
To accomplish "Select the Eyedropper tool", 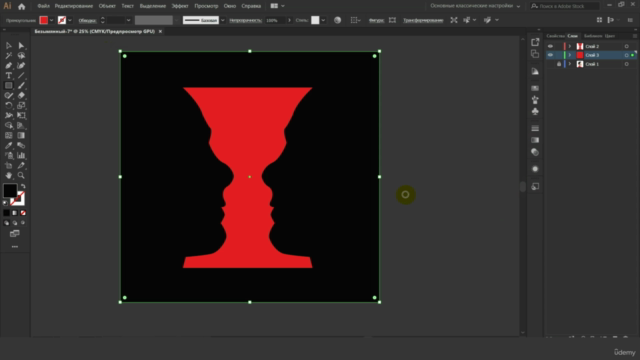I will pos(9,145).
